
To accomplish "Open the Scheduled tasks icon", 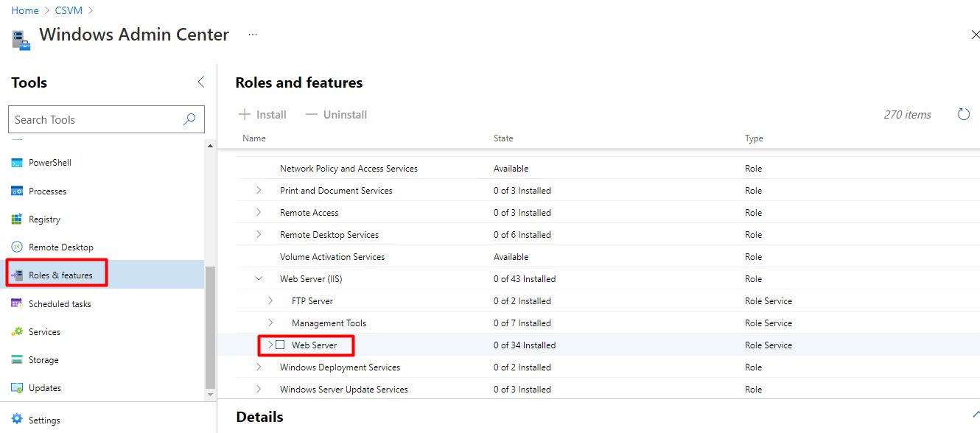I will click(17, 303).
